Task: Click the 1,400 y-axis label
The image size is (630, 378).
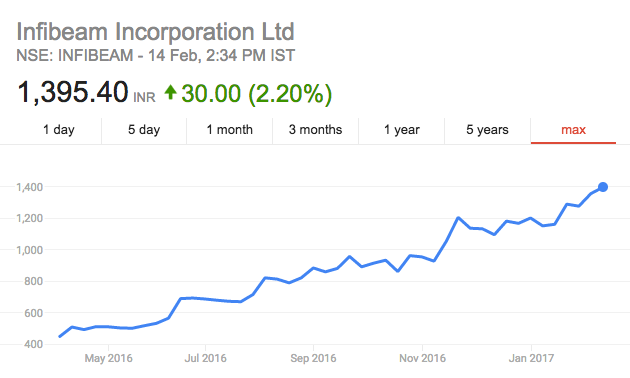Action: click(29, 187)
